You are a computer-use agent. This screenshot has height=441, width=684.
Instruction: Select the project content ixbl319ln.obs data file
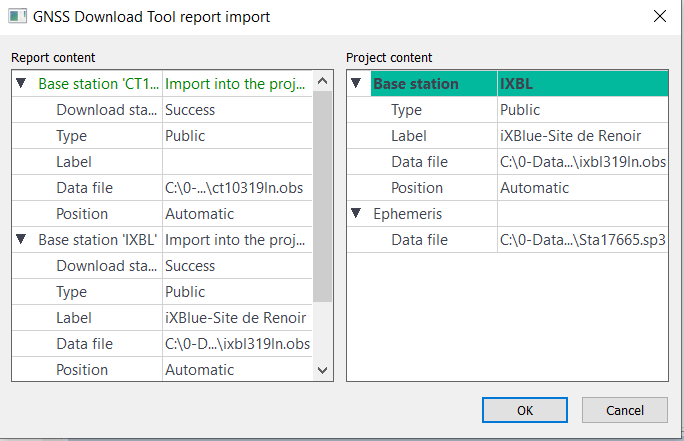pyautogui.click(x=582, y=162)
